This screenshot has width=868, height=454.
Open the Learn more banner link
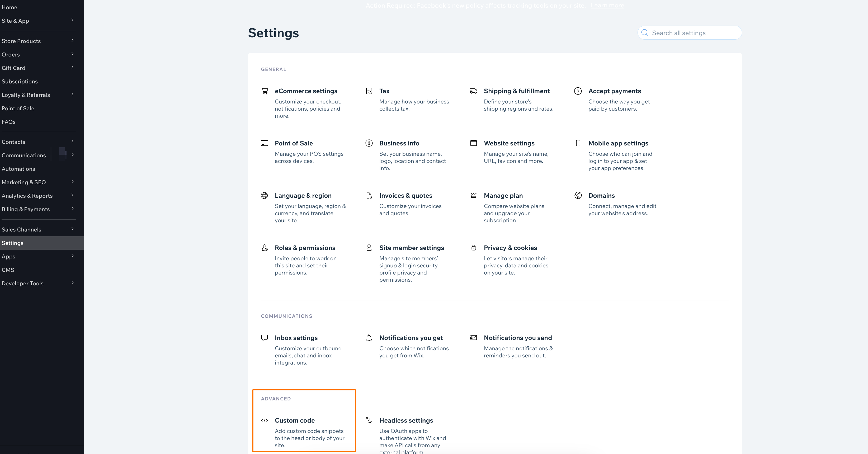pyautogui.click(x=607, y=5)
